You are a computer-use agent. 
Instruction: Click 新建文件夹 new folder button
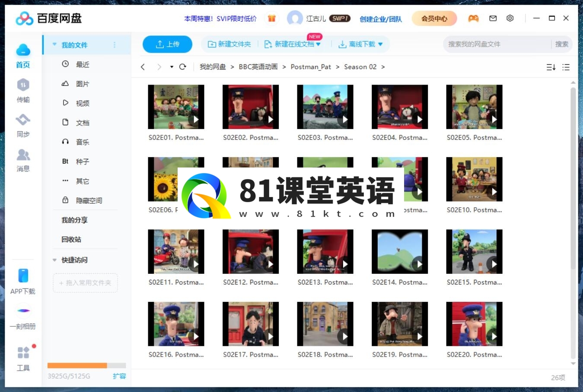click(x=229, y=44)
